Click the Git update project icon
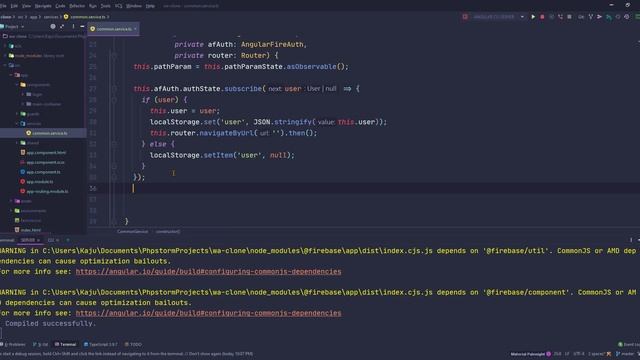The image size is (640, 360). [x=591, y=17]
